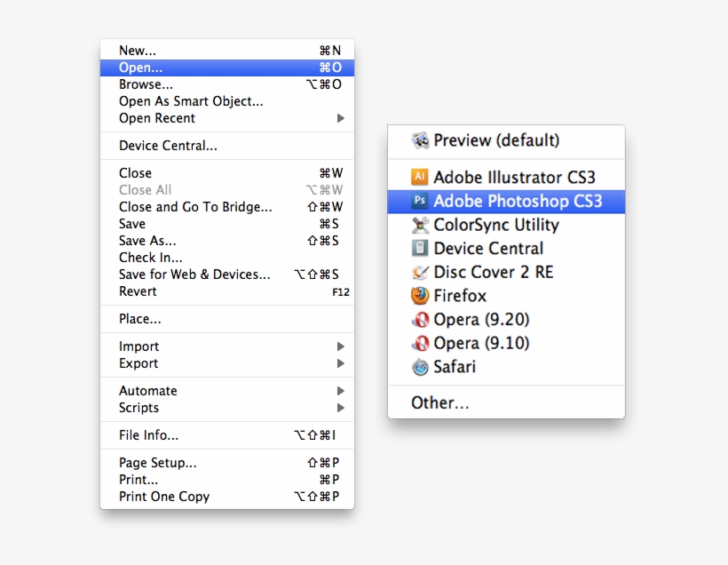Image resolution: width=728 pixels, height=565 pixels.
Task: Click the Other option at the bottom
Action: pyautogui.click(x=439, y=402)
